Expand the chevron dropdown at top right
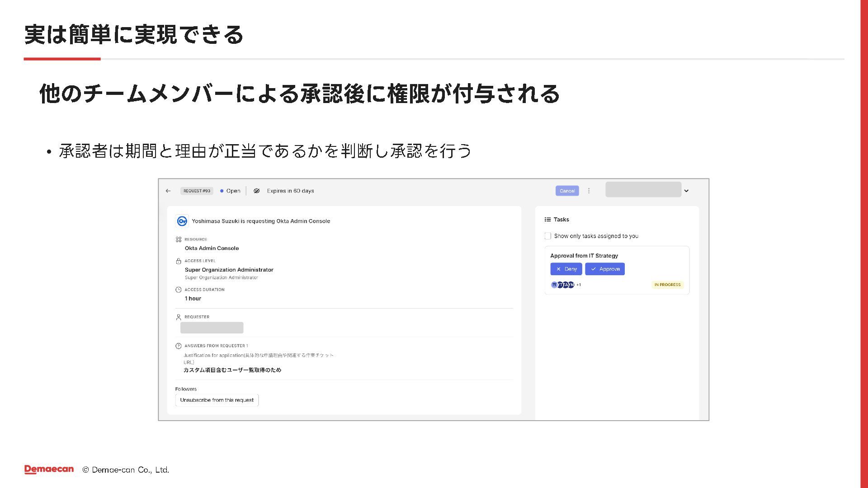868x488 pixels. 686,191
